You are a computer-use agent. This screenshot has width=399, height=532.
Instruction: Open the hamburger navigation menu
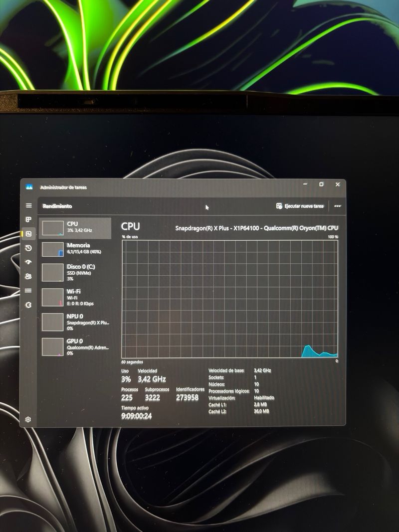coord(29,205)
